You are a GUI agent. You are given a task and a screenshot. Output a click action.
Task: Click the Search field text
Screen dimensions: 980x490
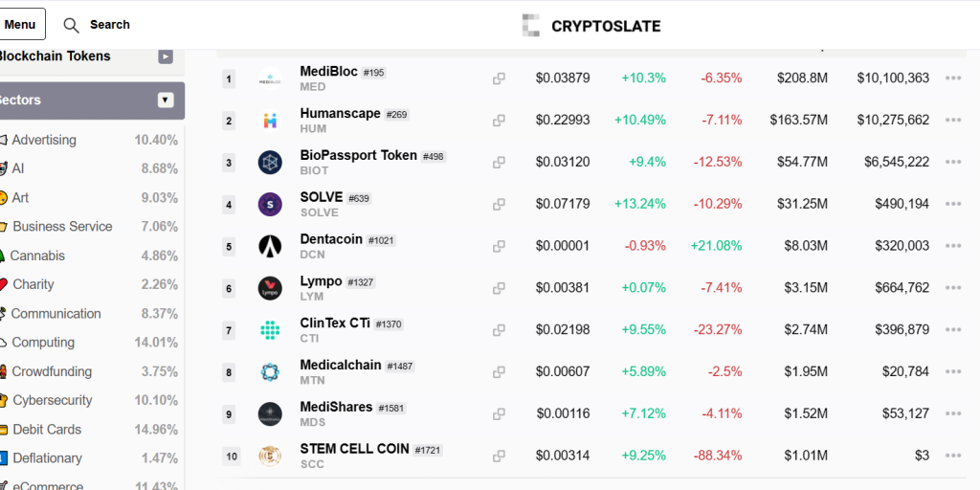click(110, 25)
